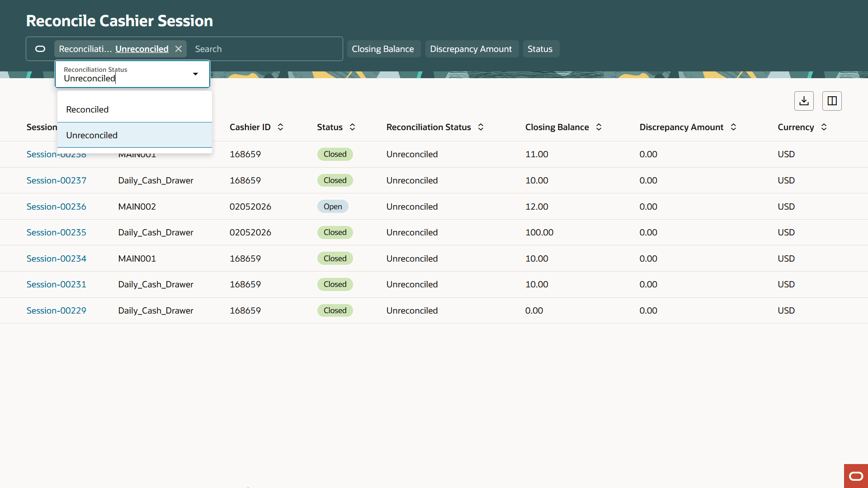Viewport: 868px width, 488px height.
Task: Click the sort icon on the Cashier ID column
Action: pos(280,127)
